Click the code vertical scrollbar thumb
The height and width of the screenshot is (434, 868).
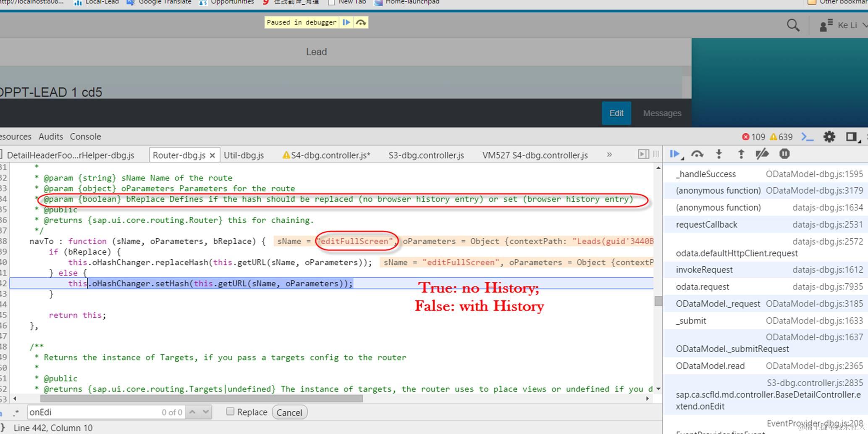click(658, 301)
